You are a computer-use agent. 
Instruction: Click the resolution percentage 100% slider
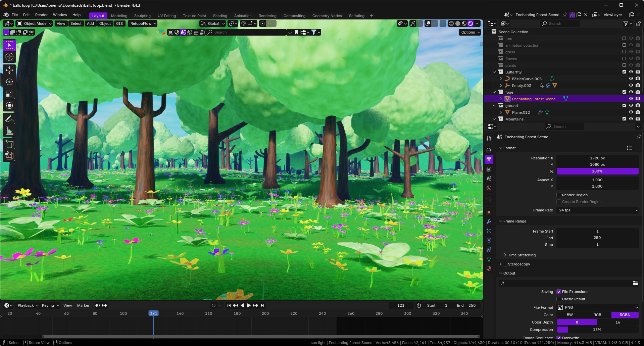point(597,171)
